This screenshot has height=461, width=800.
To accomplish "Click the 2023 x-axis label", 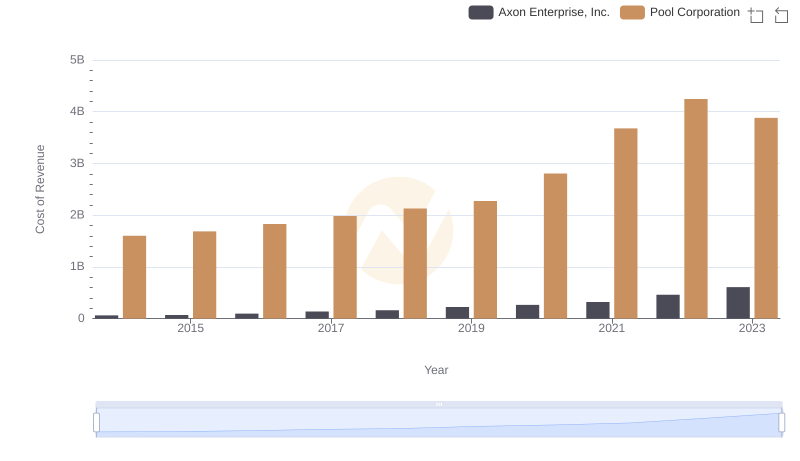I will (752, 328).
